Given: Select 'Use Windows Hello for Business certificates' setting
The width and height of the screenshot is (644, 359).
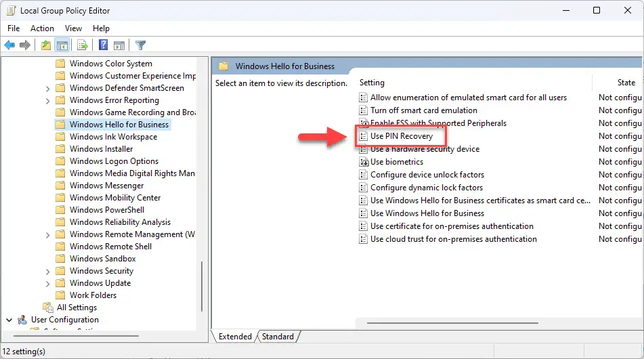Looking at the screenshot, I should coord(480,200).
